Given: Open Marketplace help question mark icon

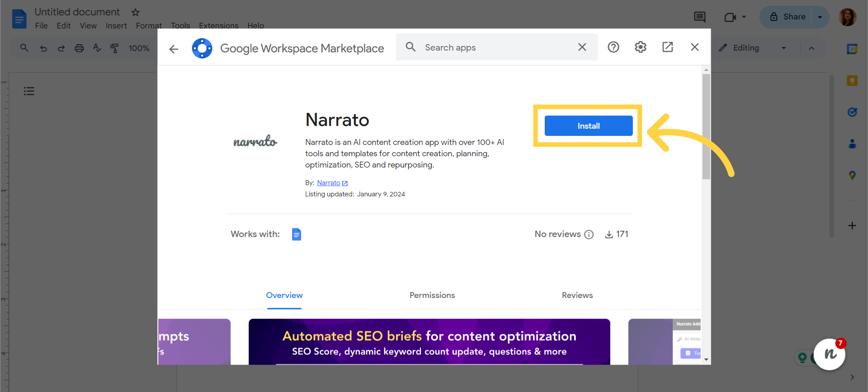Looking at the screenshot, I should [x=613, y=47].
